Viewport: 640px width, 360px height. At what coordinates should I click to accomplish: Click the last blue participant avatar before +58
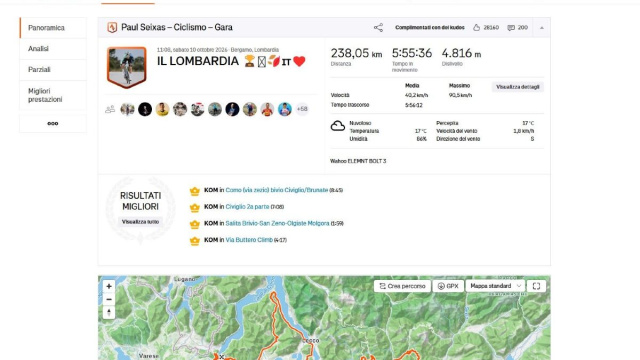(x=284, y=109)
